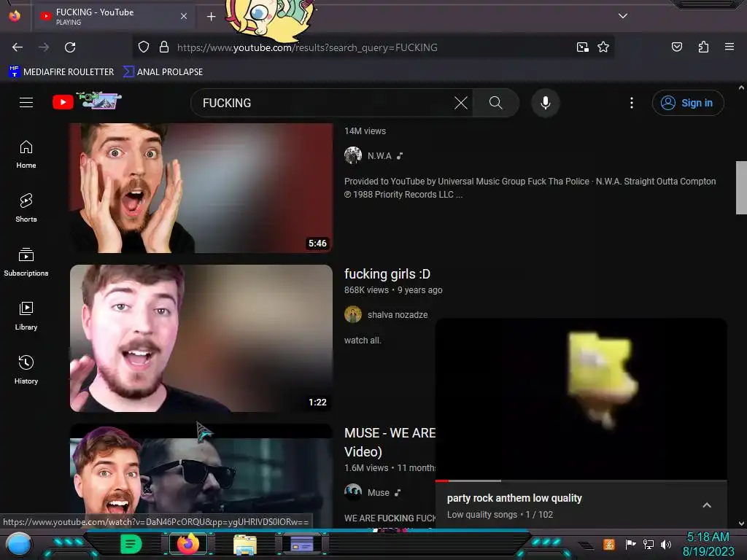Open Subscriptions in the sidebar
Viewport: 747px width, 560px height.
pyautogui.click(x=26, y=262)
